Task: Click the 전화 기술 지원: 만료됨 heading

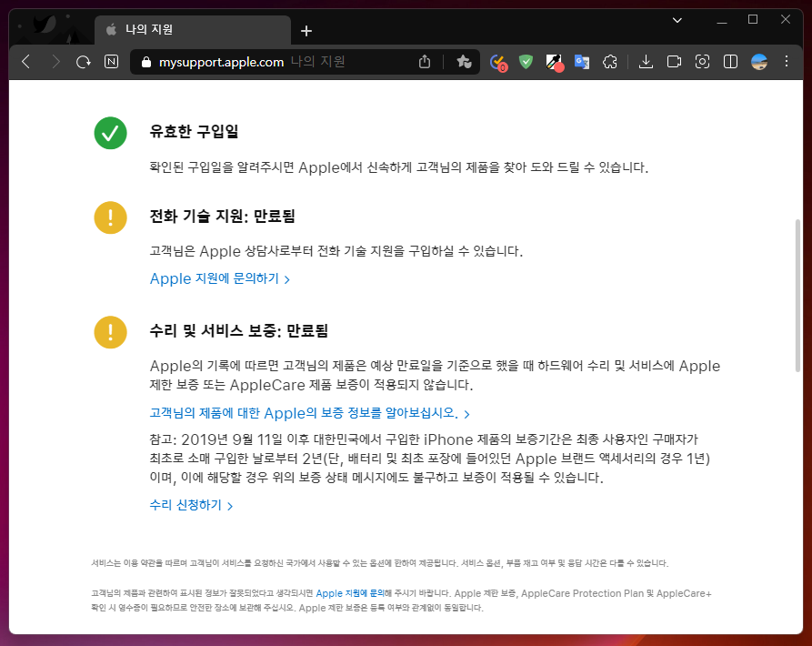Action: click(222, 216)
